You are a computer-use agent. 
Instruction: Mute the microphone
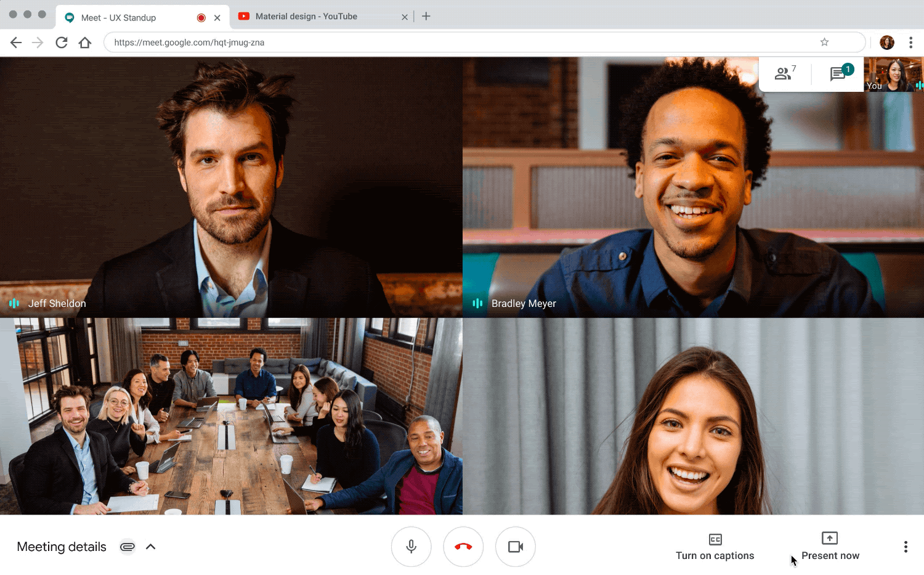(x=411, y=547)
